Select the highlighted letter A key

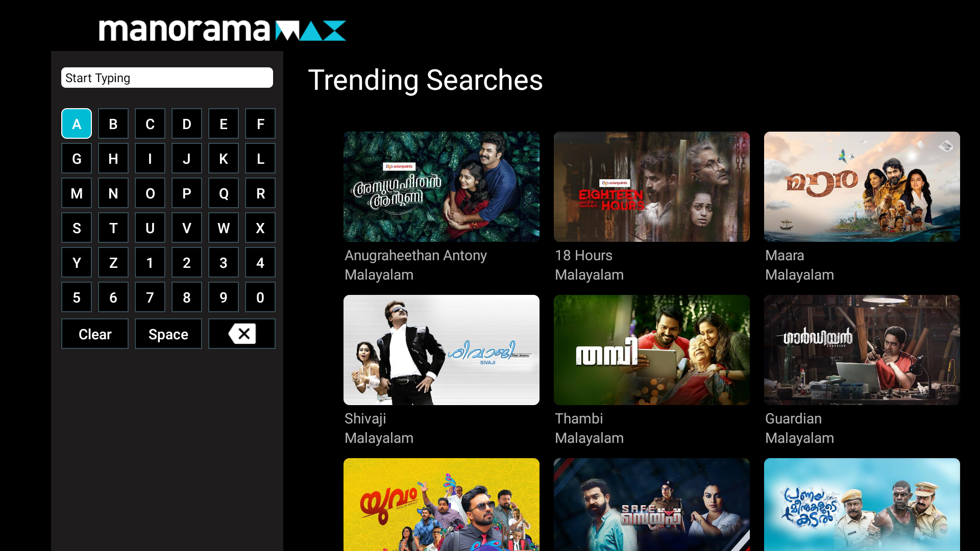tap(77, 123)
